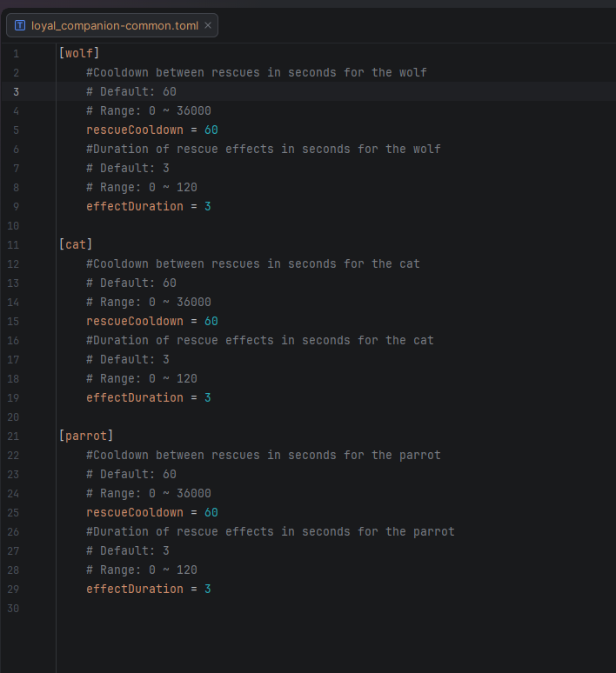
Task: Click '# Range: 0 ~ 120' on line 8
Action: coord(142,187)
